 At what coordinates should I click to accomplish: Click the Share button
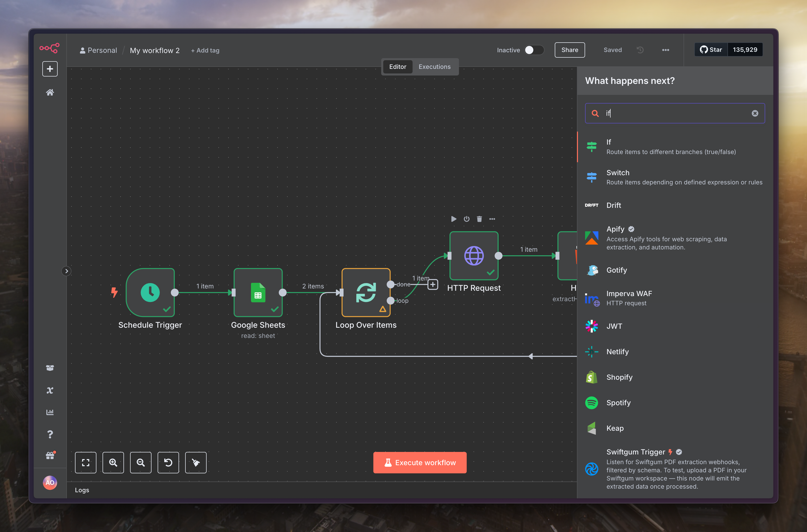tap(570, 50)
